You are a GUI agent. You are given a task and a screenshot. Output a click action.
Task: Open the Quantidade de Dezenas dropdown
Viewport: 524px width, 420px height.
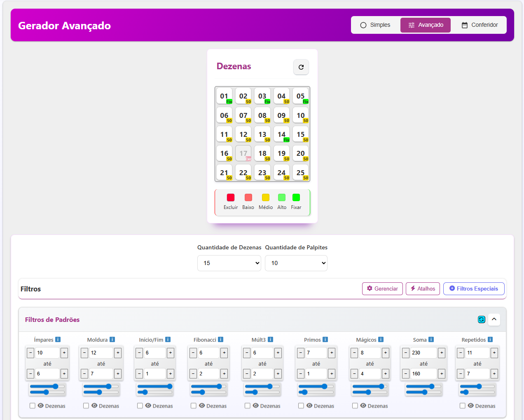pos(229,263)
